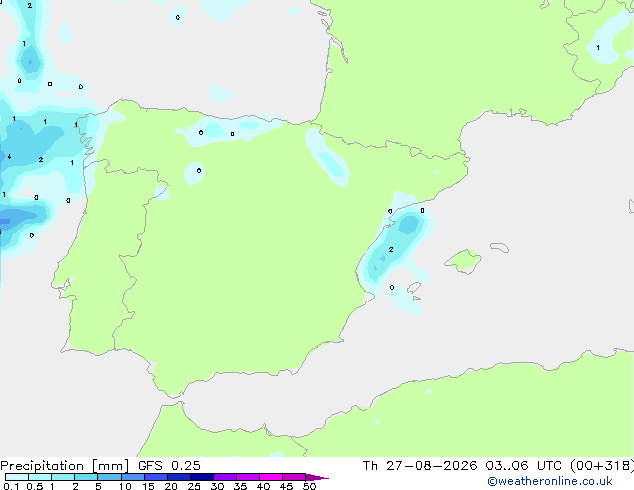The width and height of the screenshot is (634, 490).
Task: Click the 'GFS 0.25' model label
Action: click(x=169, y=466)
